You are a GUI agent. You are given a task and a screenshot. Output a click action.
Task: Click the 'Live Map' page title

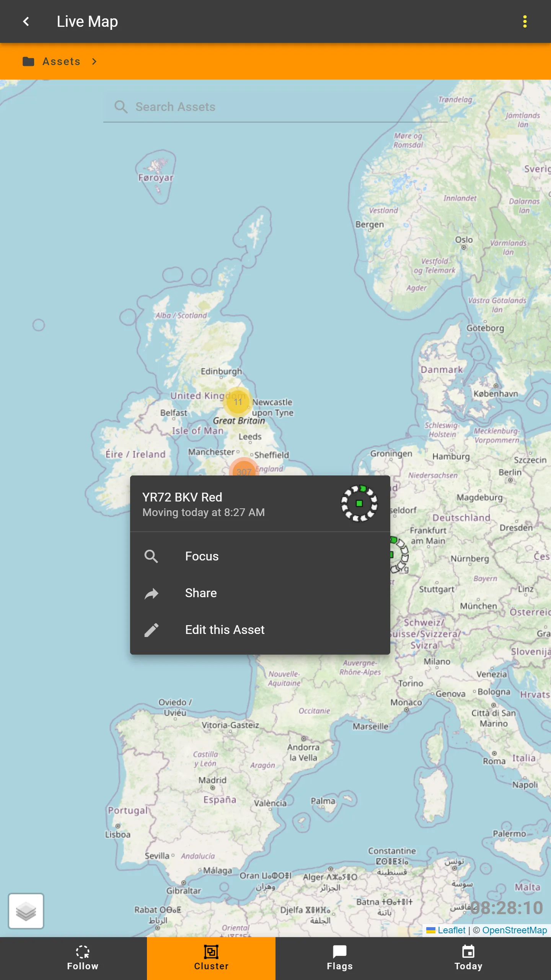(x=87, y=21)
